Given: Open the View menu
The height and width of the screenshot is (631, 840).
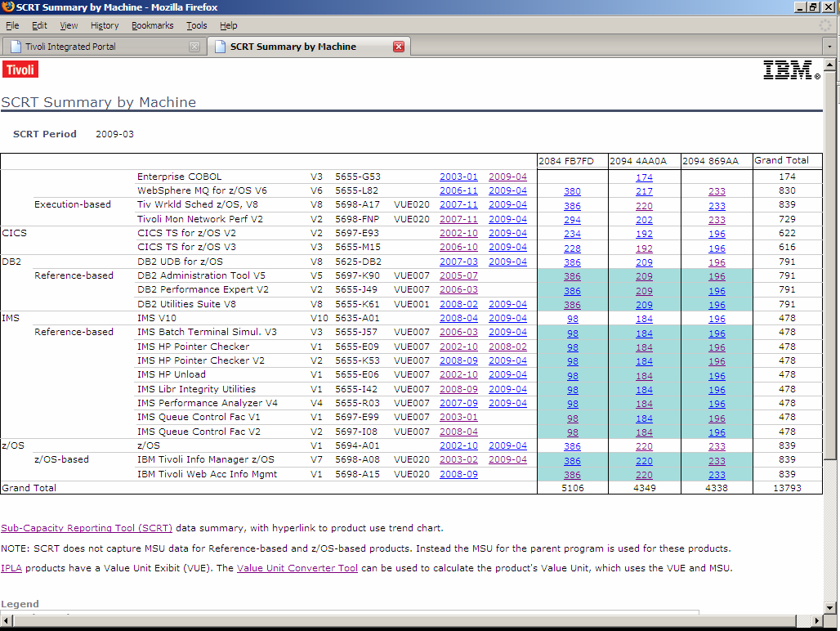Looking at the screenshot, I should 69,25.
